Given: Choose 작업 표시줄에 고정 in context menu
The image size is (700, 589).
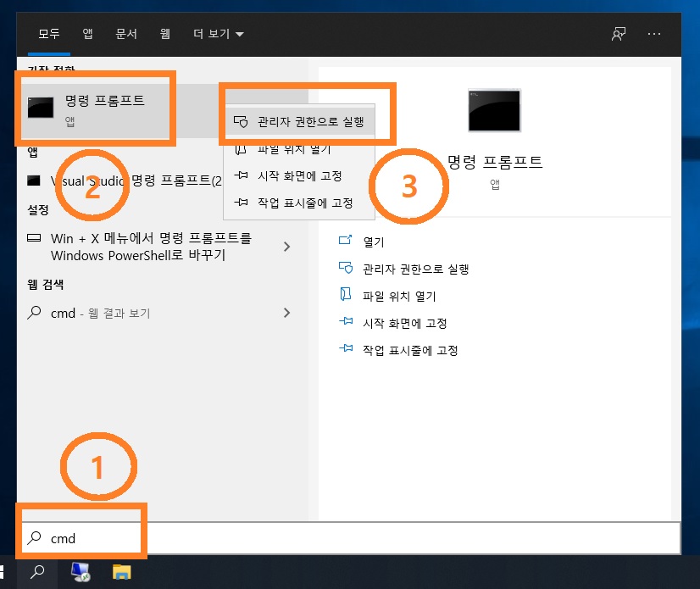Looking at the screenshot, I should (299, 203).
